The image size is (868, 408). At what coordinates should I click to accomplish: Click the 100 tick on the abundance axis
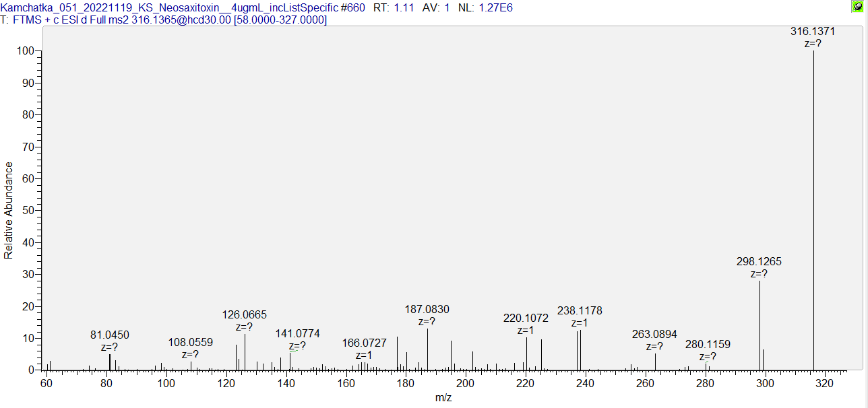click(x=26, y=51)
